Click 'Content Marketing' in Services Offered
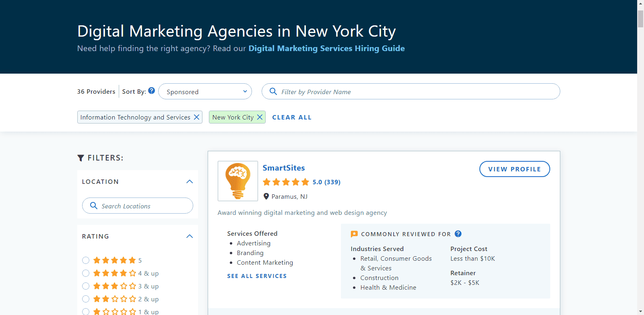This screenshot has height=315, width=644. (x=265, y=262)
